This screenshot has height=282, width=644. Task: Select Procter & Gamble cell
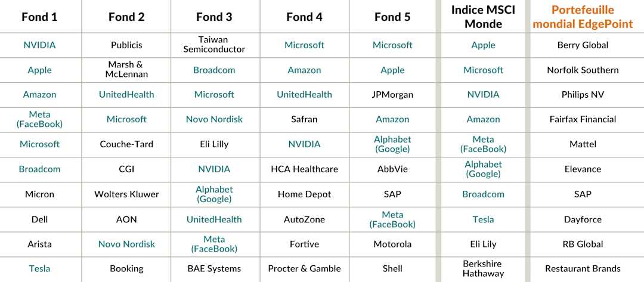pyautogui.click(x=304, y=269)
